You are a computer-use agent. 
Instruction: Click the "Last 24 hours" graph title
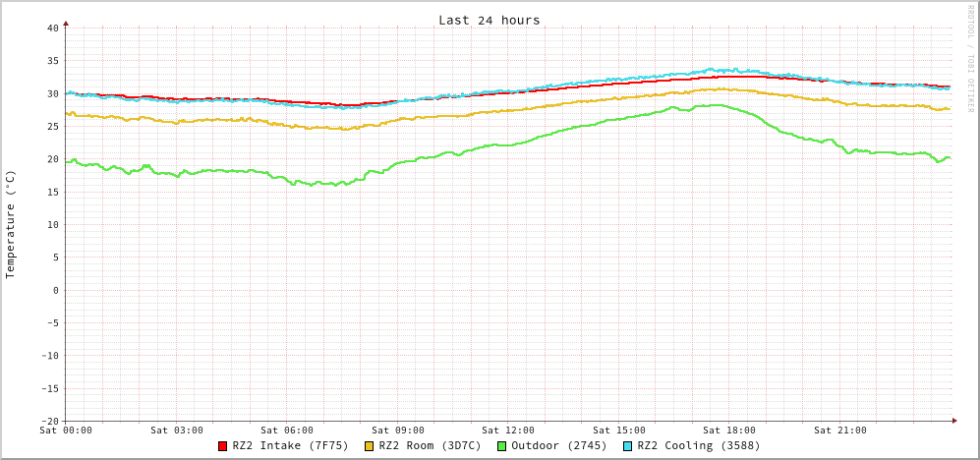click(x=489, y=20)
